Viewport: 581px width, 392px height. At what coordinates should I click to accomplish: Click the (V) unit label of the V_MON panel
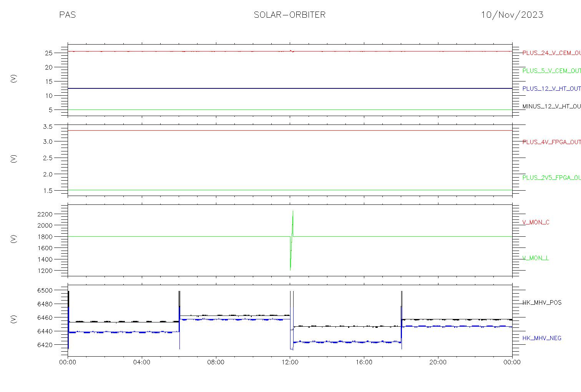tap(14, 239)
